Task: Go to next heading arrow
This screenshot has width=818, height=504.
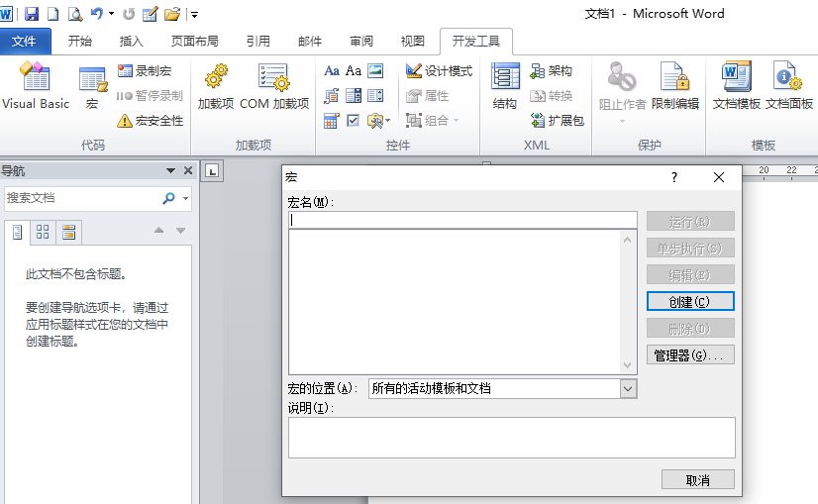Action: pos(180,230)
